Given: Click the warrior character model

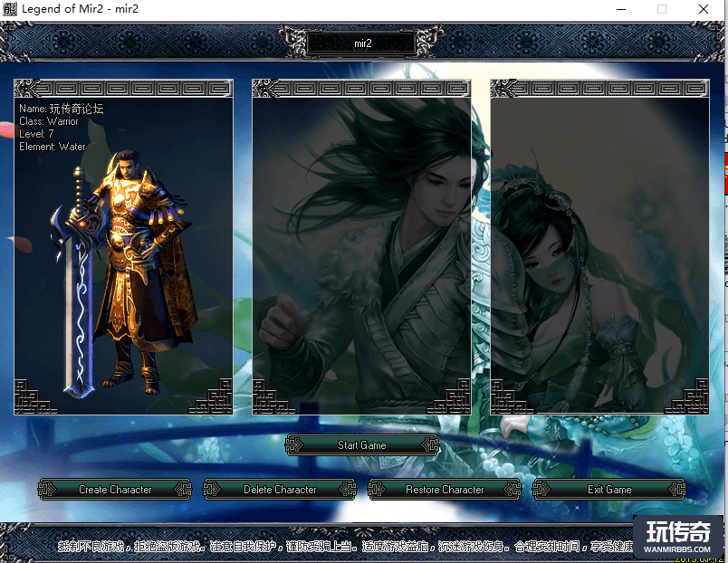Looking at the screenshot, I should [125, 274].
